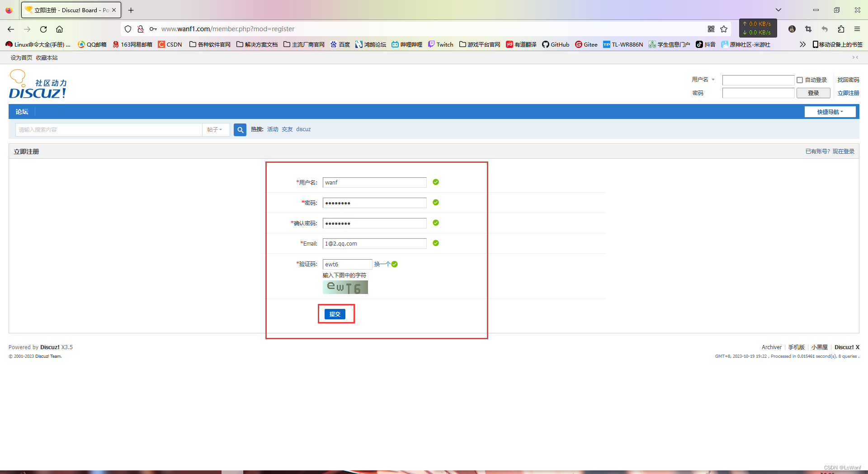Focus the forum search content box
Screen dimensions: 868x474
pyautogui.click(x=108, y=130)
